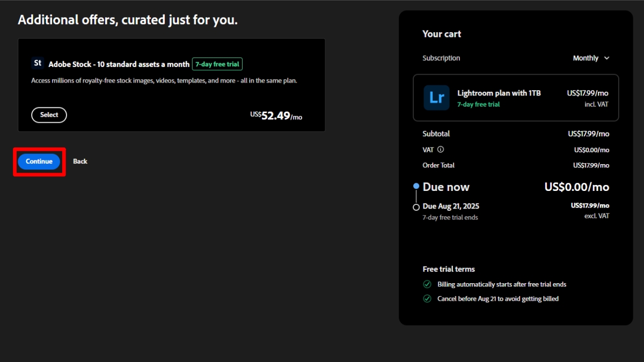Click the Adobe Stock St icon
The image size is (644, 362).
coord(38,63)
